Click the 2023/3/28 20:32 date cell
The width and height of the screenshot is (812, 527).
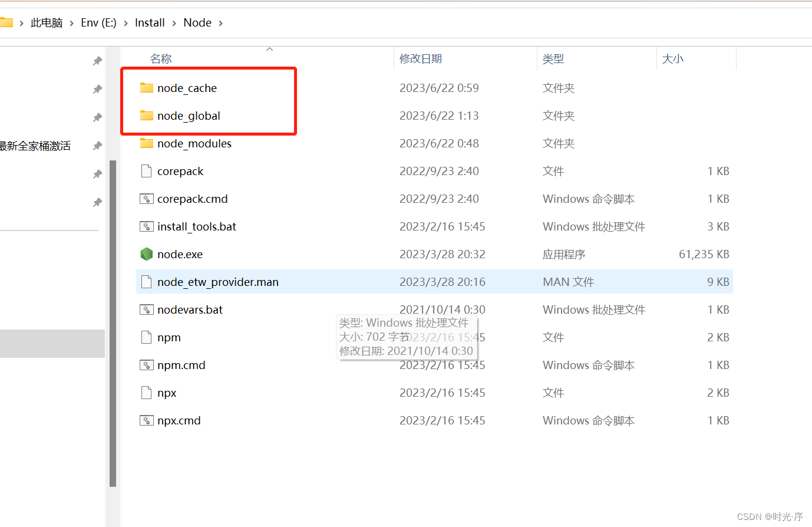point(443,254)
